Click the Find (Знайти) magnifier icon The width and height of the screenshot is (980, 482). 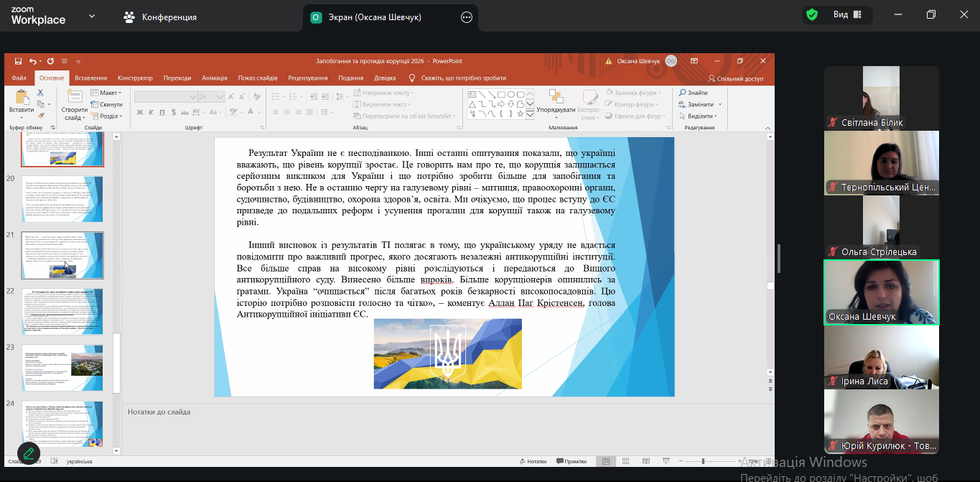(x=683, y=93)
